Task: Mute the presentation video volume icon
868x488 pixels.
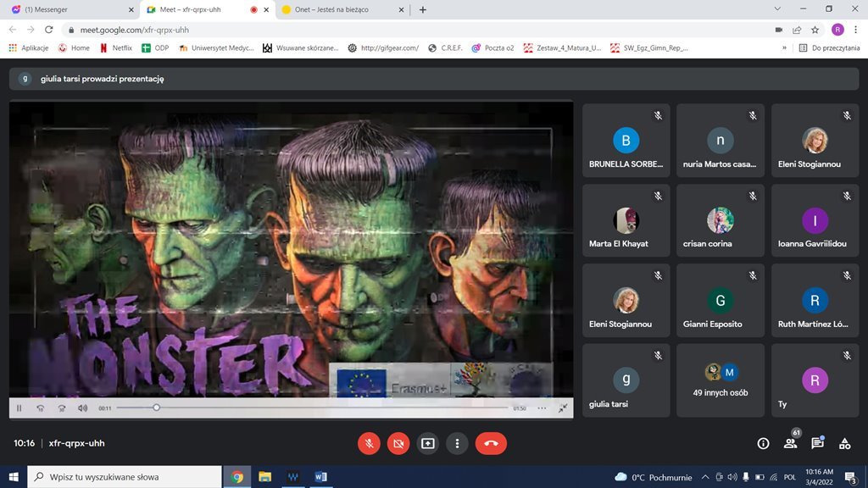Action: tap(82, 408)
